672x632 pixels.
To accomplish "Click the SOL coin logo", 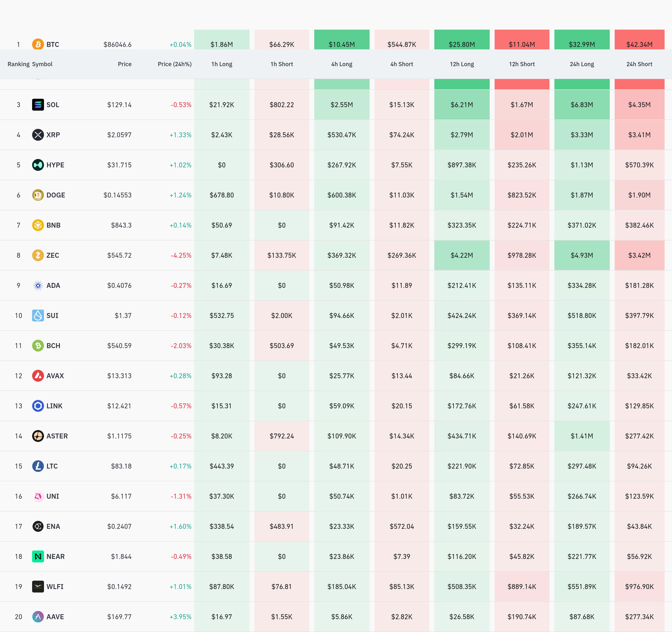I will point(38,105).
